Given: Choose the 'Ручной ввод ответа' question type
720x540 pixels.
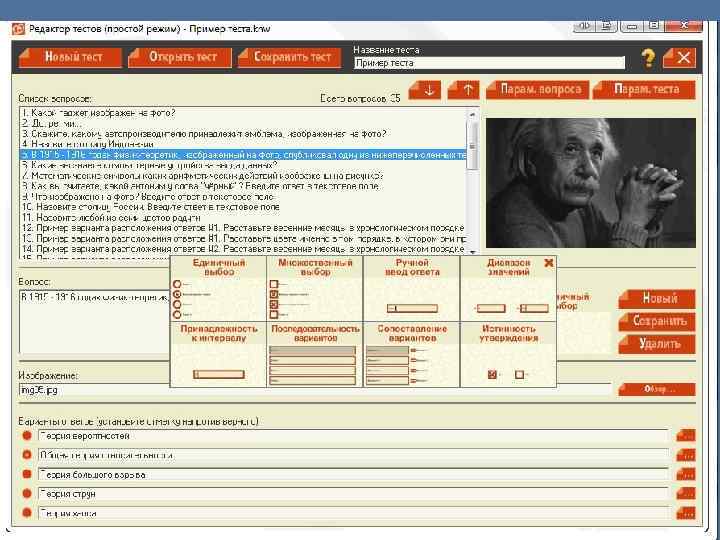Looking at the screenshot, I should [412, 288].
